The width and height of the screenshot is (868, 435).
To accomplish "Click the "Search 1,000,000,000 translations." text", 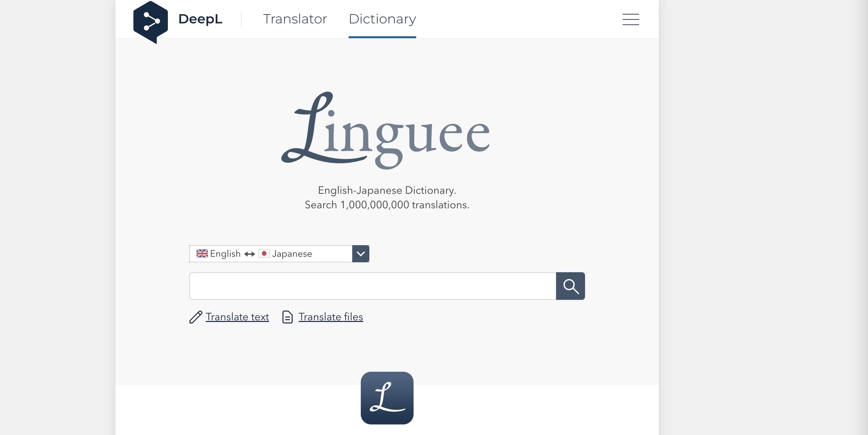I will click(x=387, y=205).
